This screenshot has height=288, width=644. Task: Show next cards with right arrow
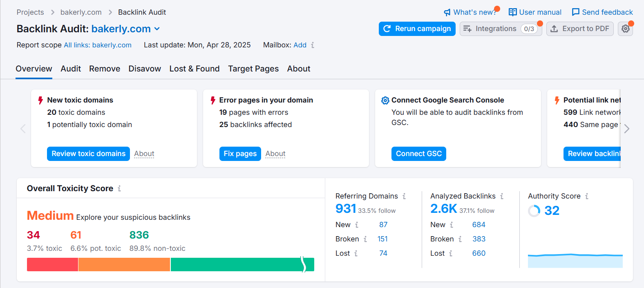[x=627, y=129]
